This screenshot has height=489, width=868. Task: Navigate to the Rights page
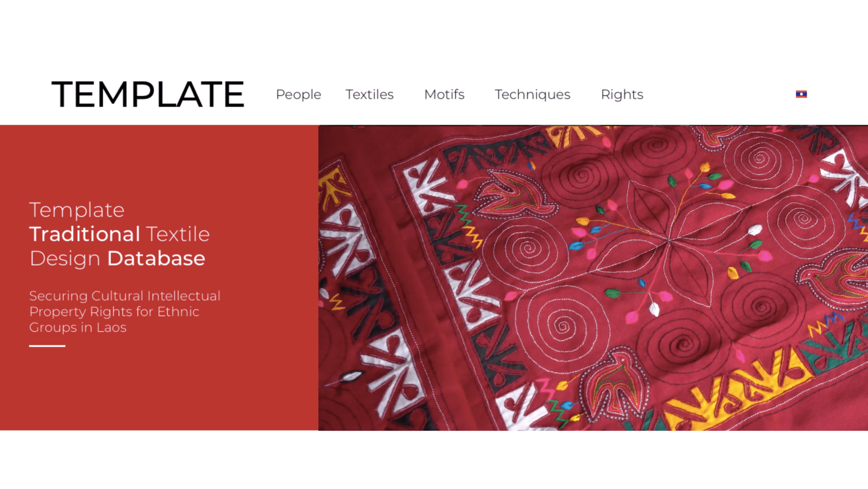[x=622, y=94]
